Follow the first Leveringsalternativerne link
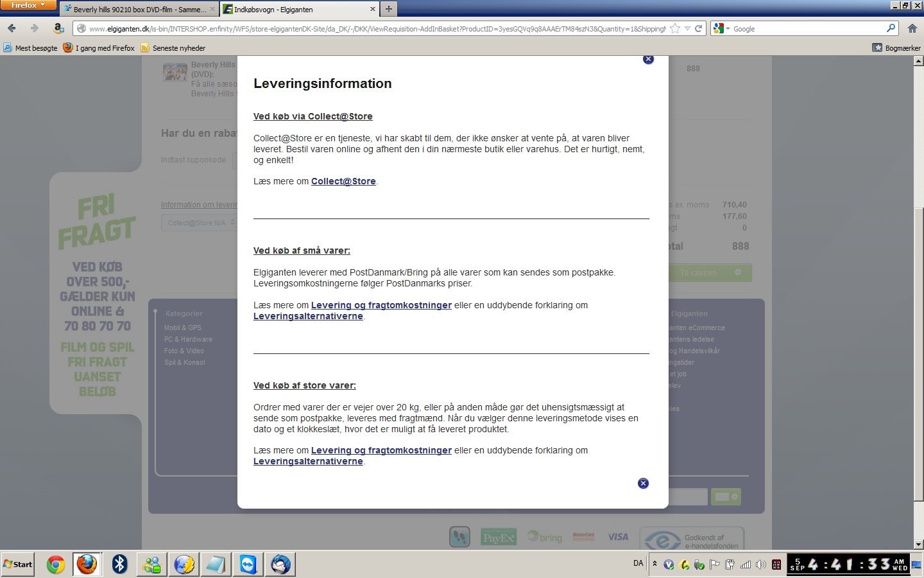 click(308, 317)
